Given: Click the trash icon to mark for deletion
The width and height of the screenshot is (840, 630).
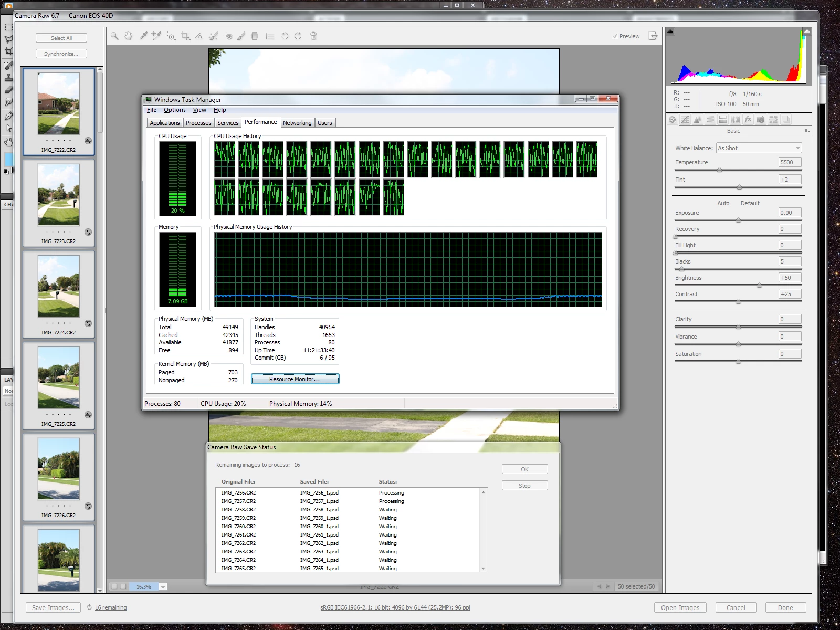Looking at the screenshot, I should 313,36.
